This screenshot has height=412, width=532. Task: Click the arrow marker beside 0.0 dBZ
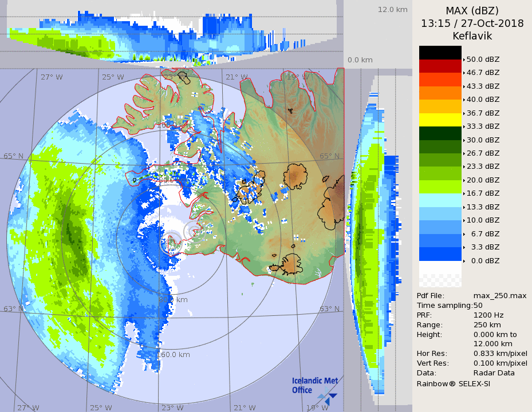click(x=464, y=260)
